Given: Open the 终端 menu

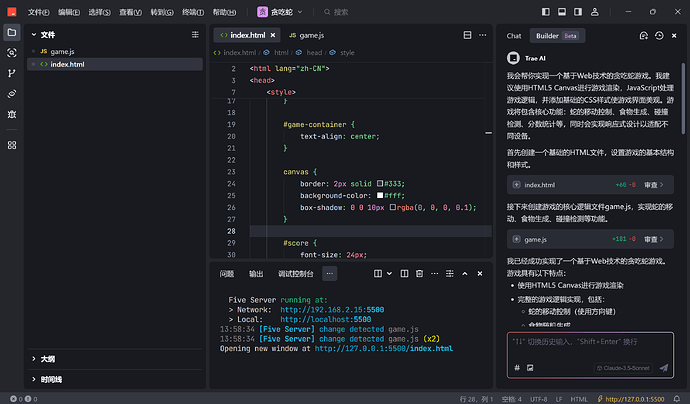Looking at the screenshot, I should [x=193, y=12].
